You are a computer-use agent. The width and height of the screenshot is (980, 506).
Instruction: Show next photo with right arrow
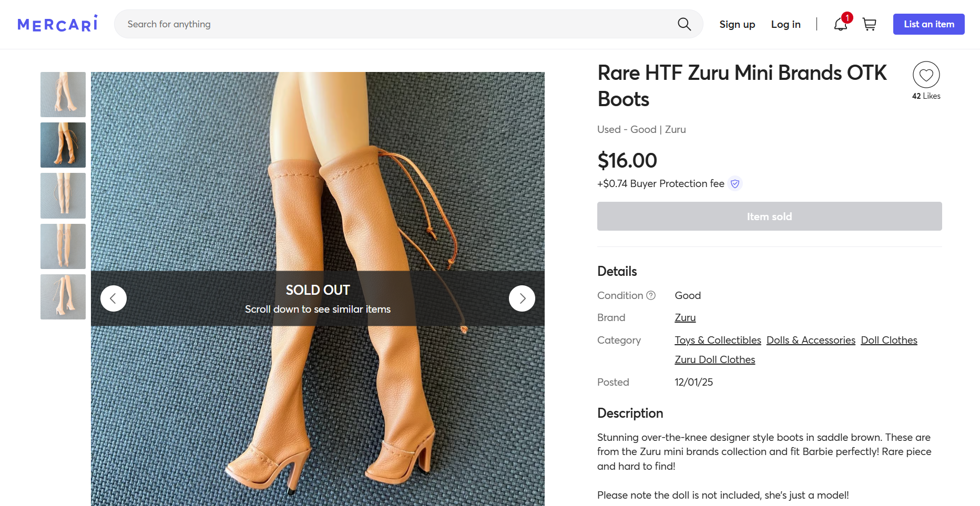tap(522, 298)
